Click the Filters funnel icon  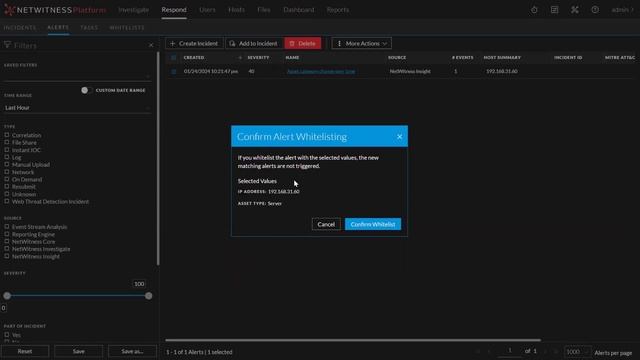(x=7, y=45)
